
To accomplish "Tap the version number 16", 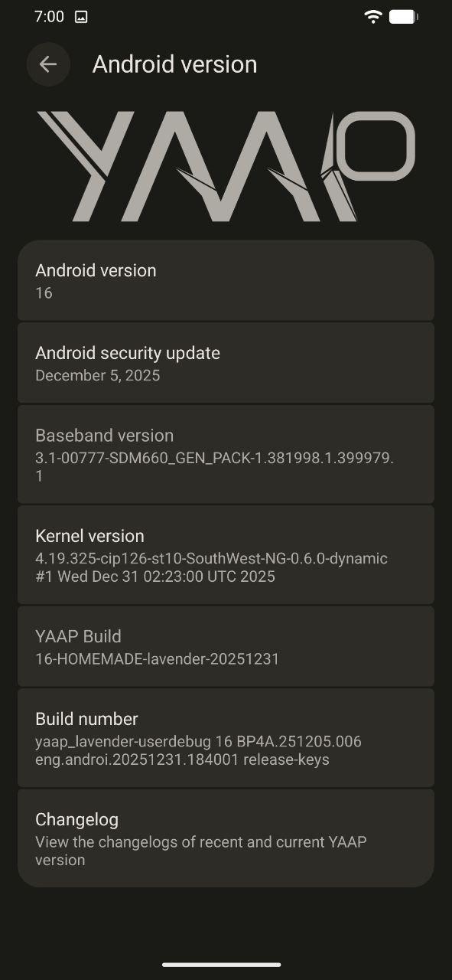I will [x=44, y=292].
